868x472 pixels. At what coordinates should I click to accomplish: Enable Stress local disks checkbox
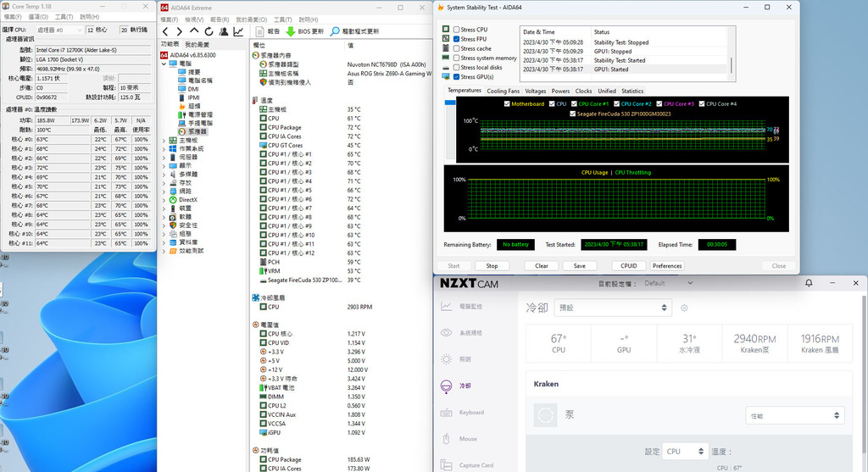pyautogui.click(x=456, y=67)
